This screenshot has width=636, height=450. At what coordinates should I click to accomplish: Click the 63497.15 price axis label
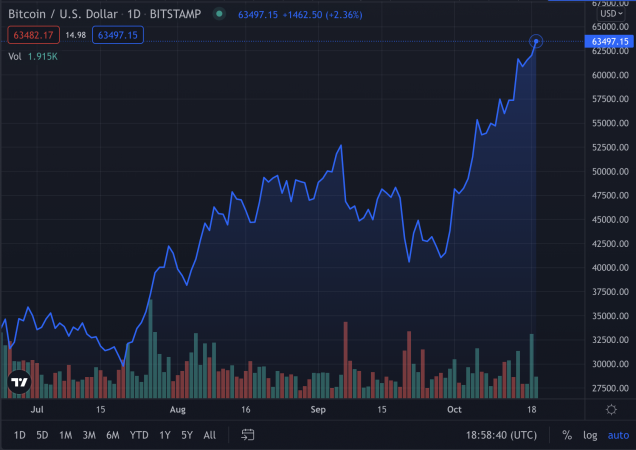pyautogui.click(x=609, y=41)
